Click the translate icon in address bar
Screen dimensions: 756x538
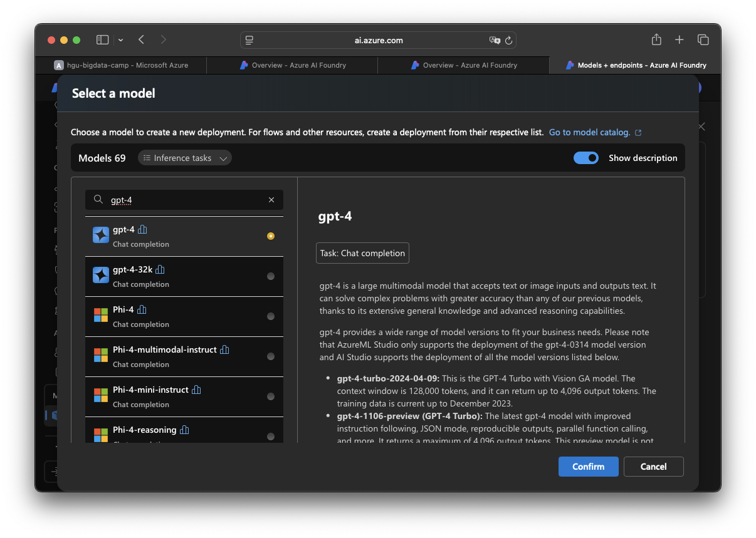click(x=495, y=40)
